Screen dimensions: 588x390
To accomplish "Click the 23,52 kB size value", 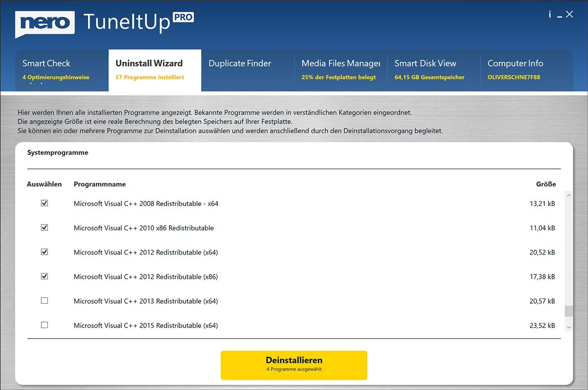I will [542, 325].
